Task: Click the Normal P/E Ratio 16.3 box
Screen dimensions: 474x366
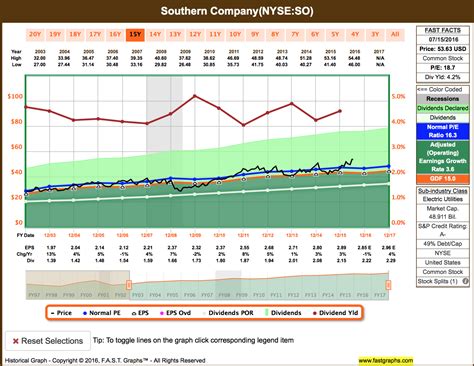Action: [x=443, y=131]
